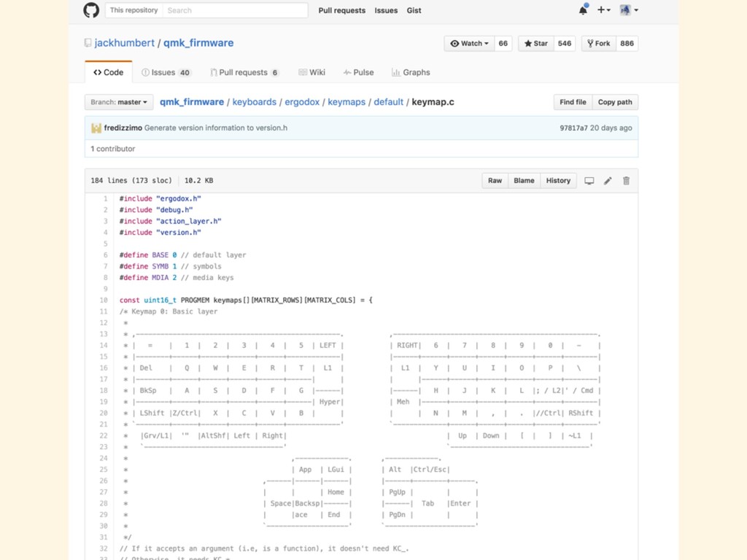Screen dimensions: 747x560
Task: Click the search repository field
Action: point(235,10)
